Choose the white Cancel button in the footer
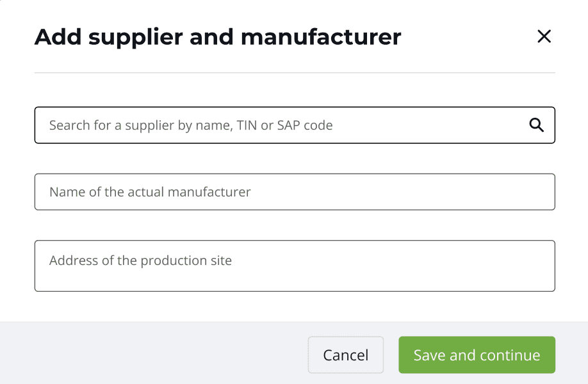Image resolution: width=588 pixels, height=384 pixels. (x=346, y=355)
